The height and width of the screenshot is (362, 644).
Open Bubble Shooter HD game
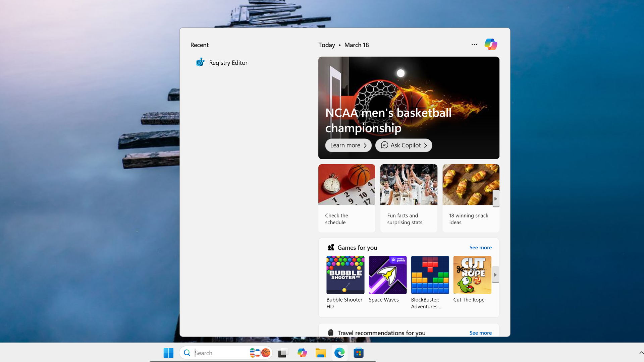tap(345, 275)
